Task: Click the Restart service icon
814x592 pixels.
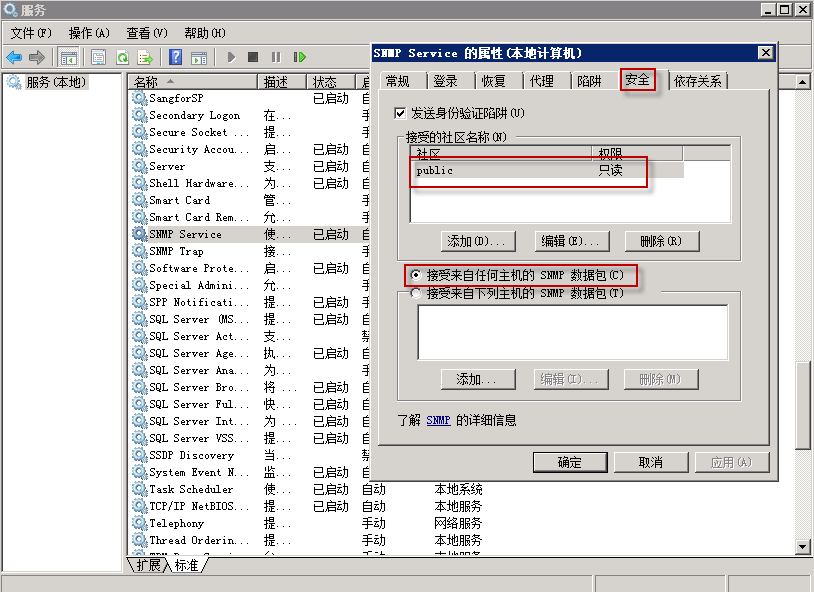Action: coord(300,57)
